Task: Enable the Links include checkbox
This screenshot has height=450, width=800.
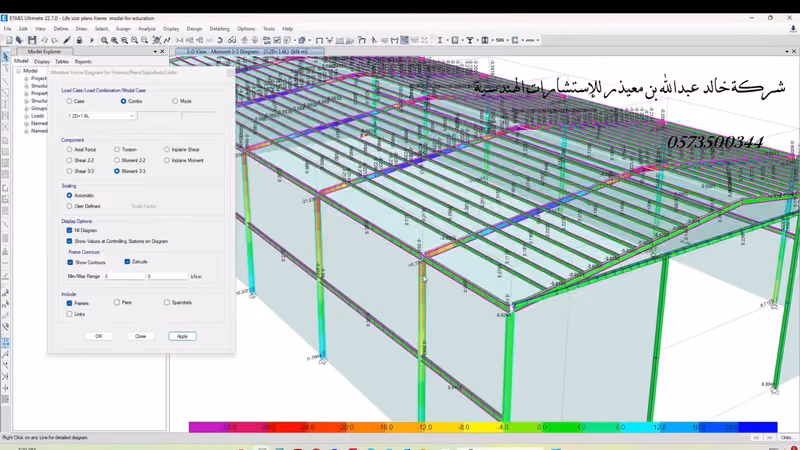Action: tap(69, 314)
